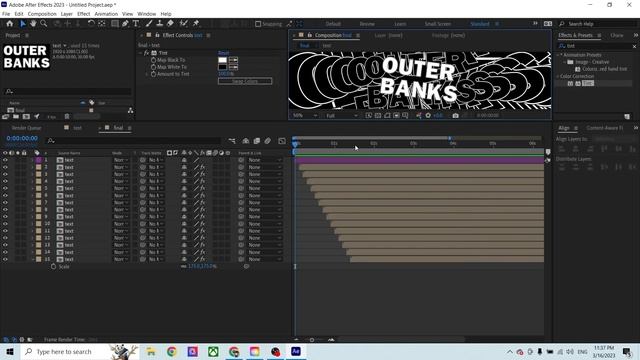Collapse the Color Correction category

[x=558, y=76]
